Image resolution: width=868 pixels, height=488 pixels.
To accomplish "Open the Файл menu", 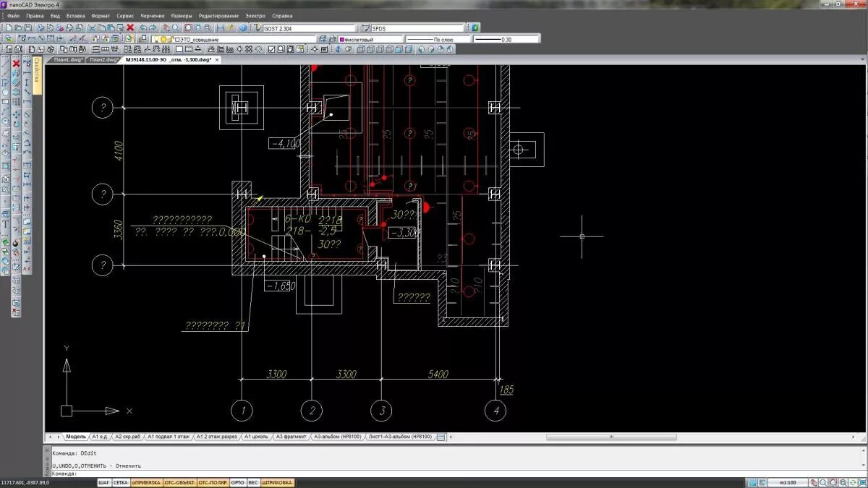I will [12, 15].
